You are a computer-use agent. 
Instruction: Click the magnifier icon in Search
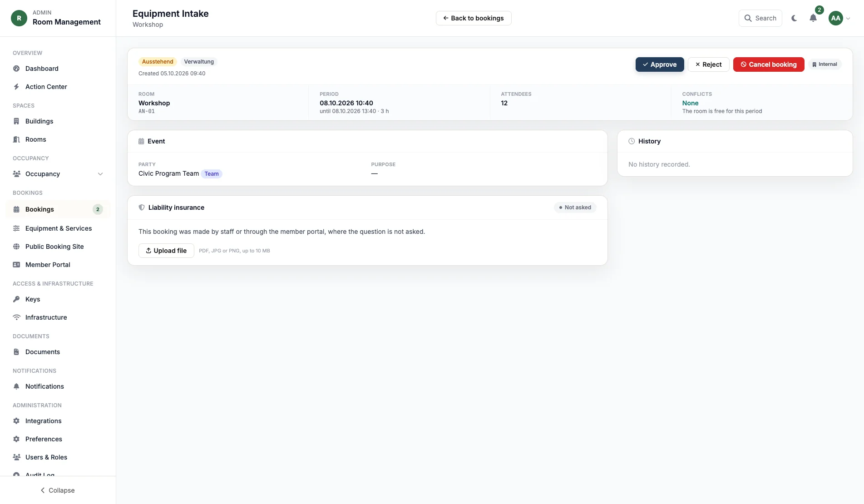click(x=748, y=18)
